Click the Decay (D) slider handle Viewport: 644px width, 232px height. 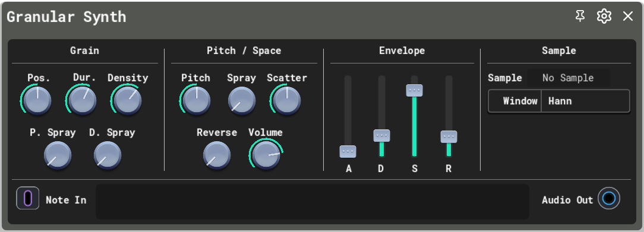click(381, 136)
